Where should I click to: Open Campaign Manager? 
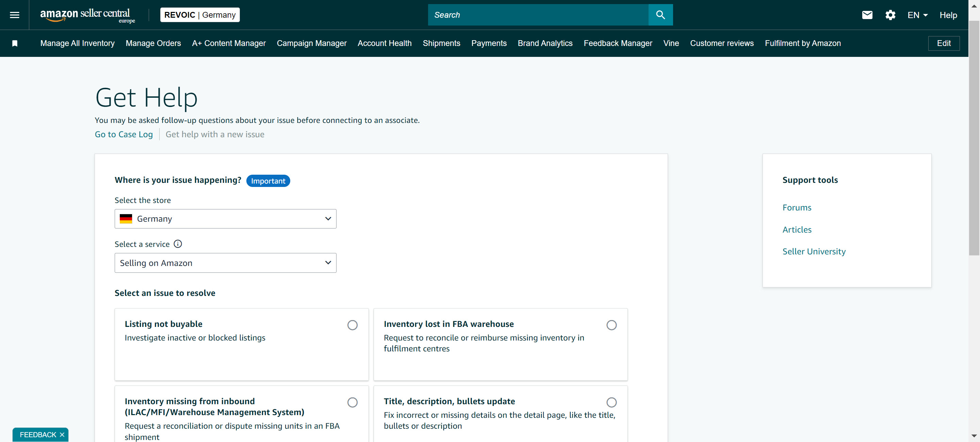click(312, 43)
